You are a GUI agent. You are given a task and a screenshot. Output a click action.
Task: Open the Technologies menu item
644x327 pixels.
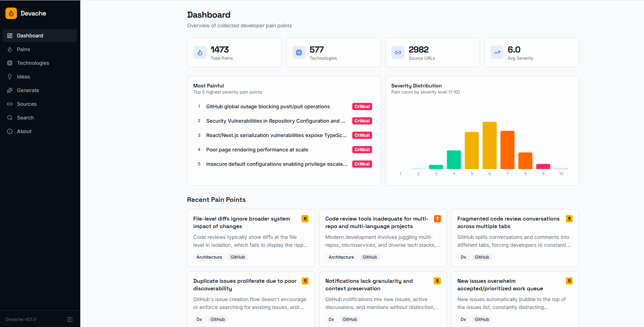[x=40, y=63]
